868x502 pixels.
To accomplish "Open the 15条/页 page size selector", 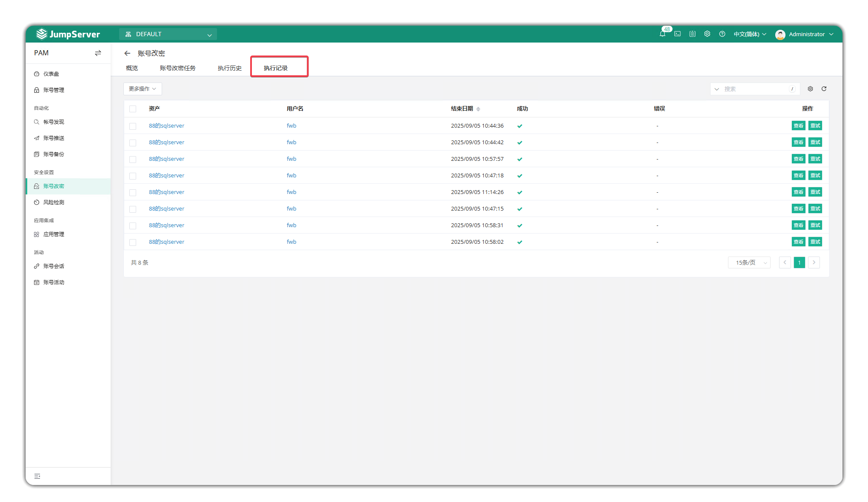I will pyautogui.click(x=749, y=263).
